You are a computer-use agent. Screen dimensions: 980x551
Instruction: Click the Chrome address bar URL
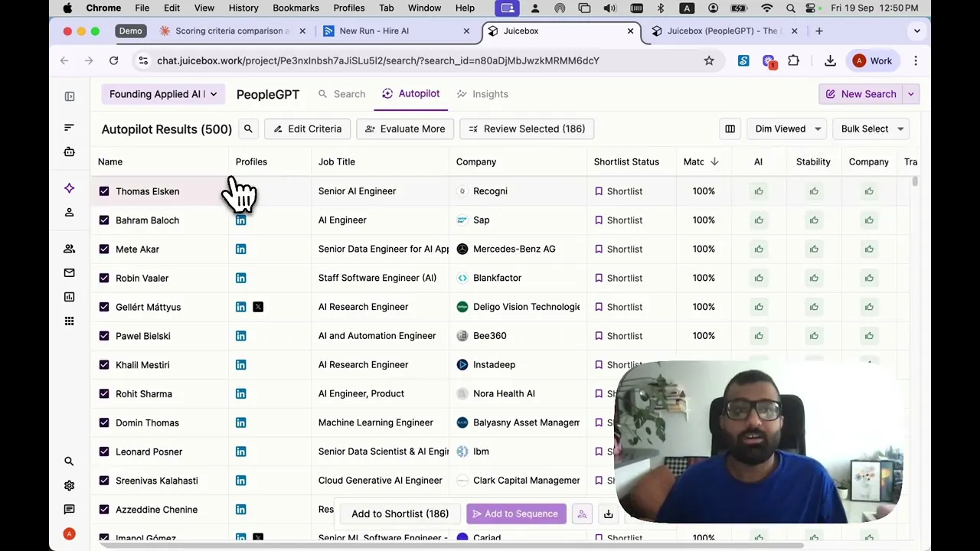[x=378, y=60]
